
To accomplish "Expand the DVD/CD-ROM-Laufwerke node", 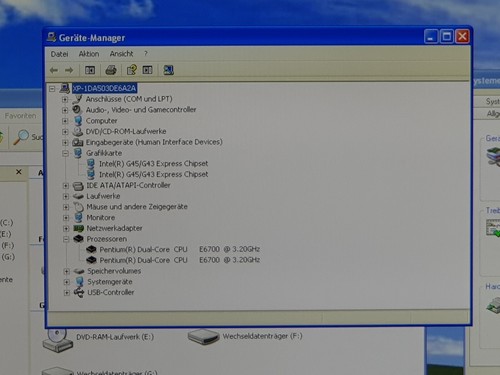I will coord(65,132).
